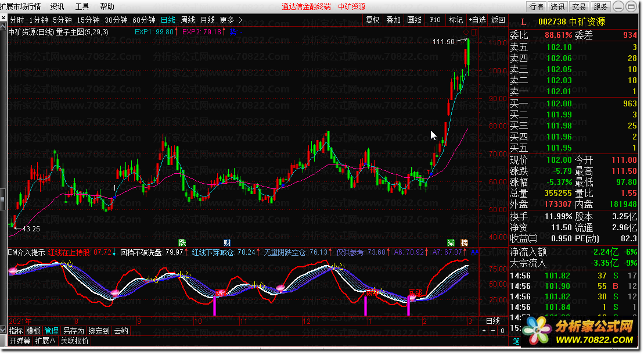The image size is (644, 354).
Task: Click 云豹 button
Action: click(x=121, y=331)
